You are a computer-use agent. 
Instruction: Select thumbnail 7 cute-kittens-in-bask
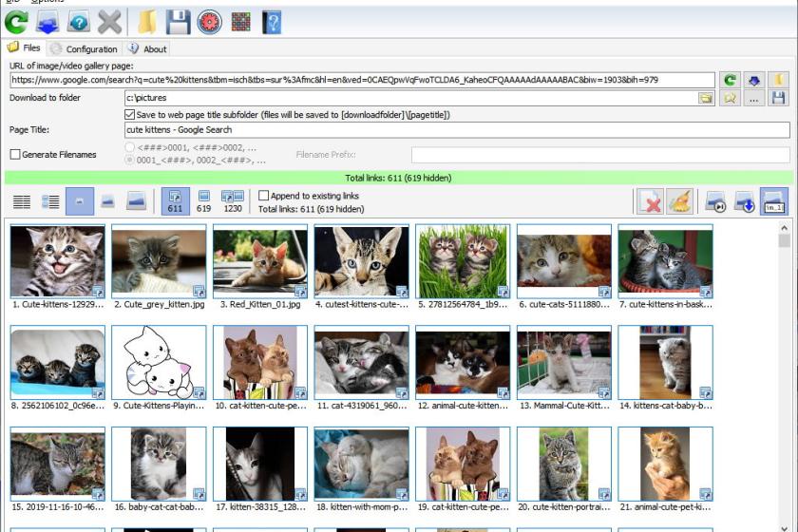click(x=665, y=261)
